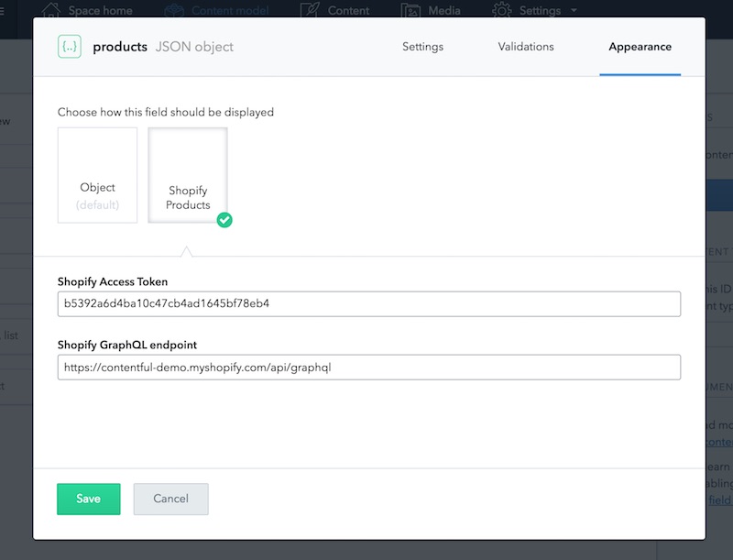This screenshot has width=733, height=560.
Task: Select the Object (default) appearance option
Action: (97, 175)
